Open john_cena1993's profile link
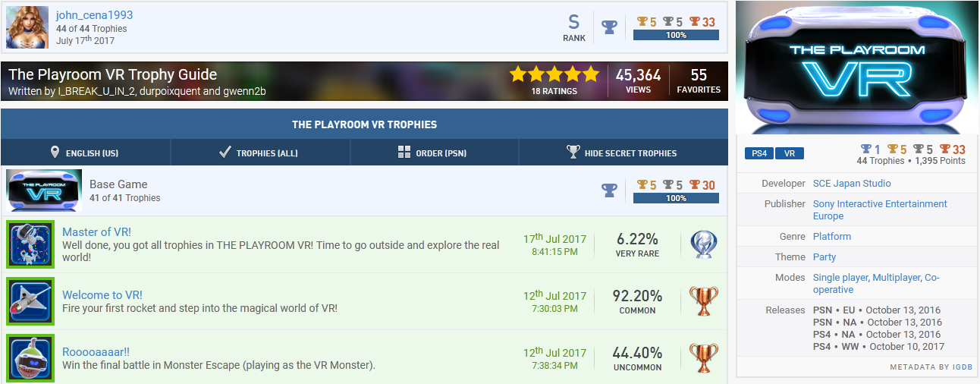980x384 pixels. click(x=94, y=15)
